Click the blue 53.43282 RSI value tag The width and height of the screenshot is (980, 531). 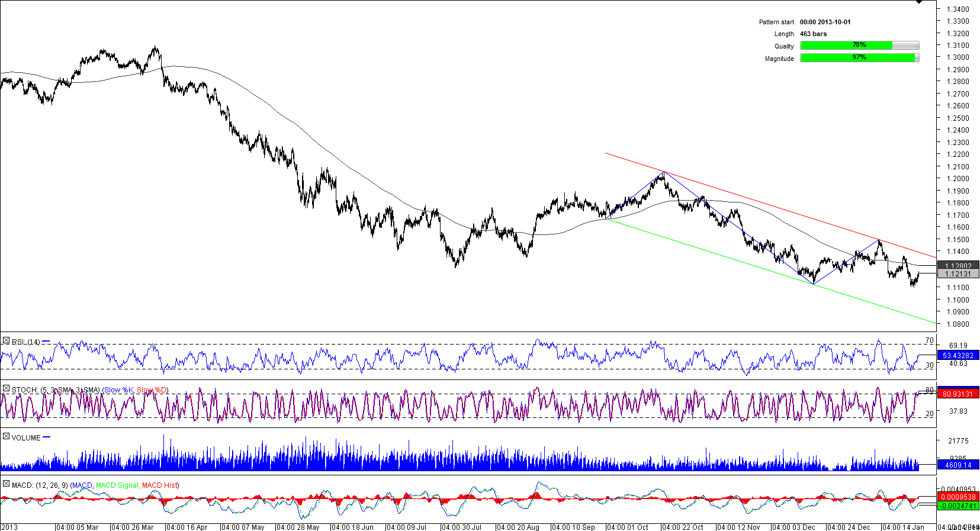point(957,356)
